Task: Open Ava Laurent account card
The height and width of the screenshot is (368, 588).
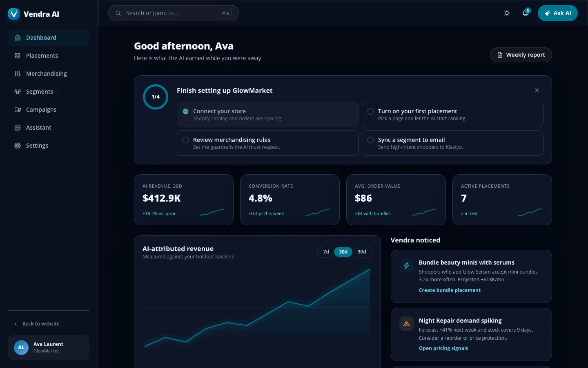Action: pyautogui.click(x=49, y=348)
